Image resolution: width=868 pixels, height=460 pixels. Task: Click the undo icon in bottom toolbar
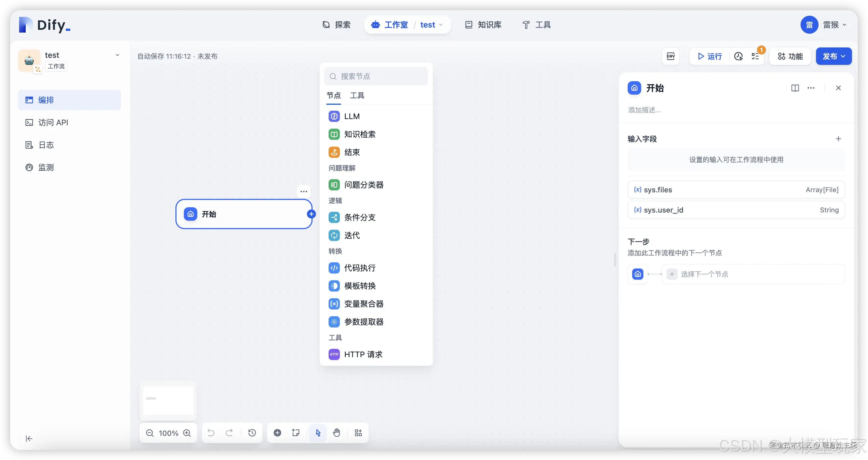211,433
